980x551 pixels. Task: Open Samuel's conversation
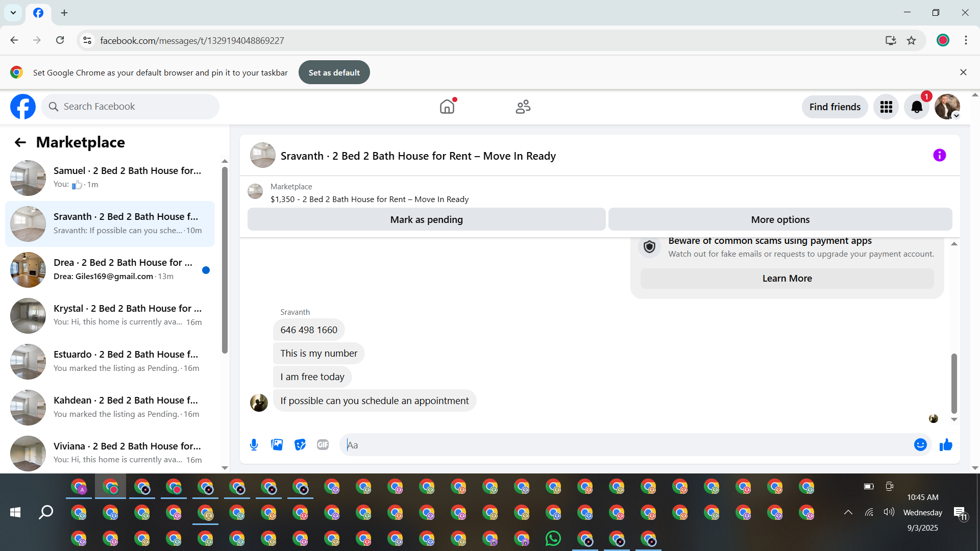point(110,178)
